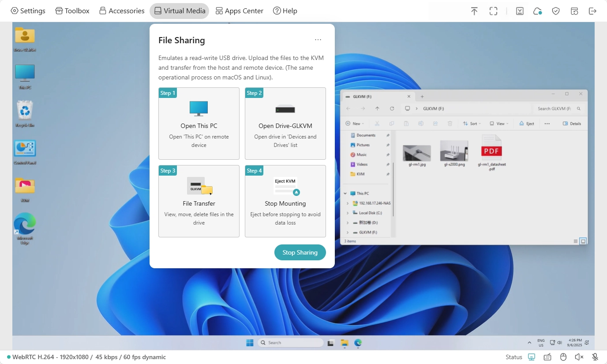Image resolution: width=607 pixels, height=364 pixels.
Task: Open Edge from the taskbar
Action: click(x=358, y=342)
